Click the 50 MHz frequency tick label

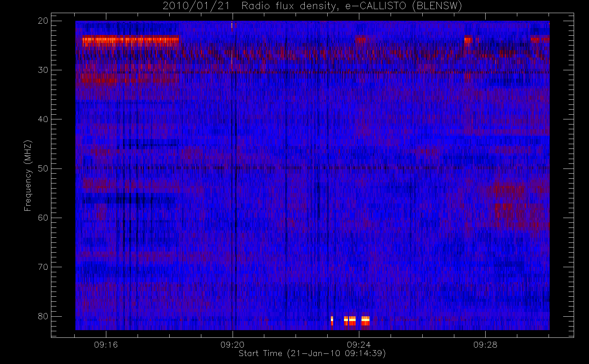tap(43, 169)
